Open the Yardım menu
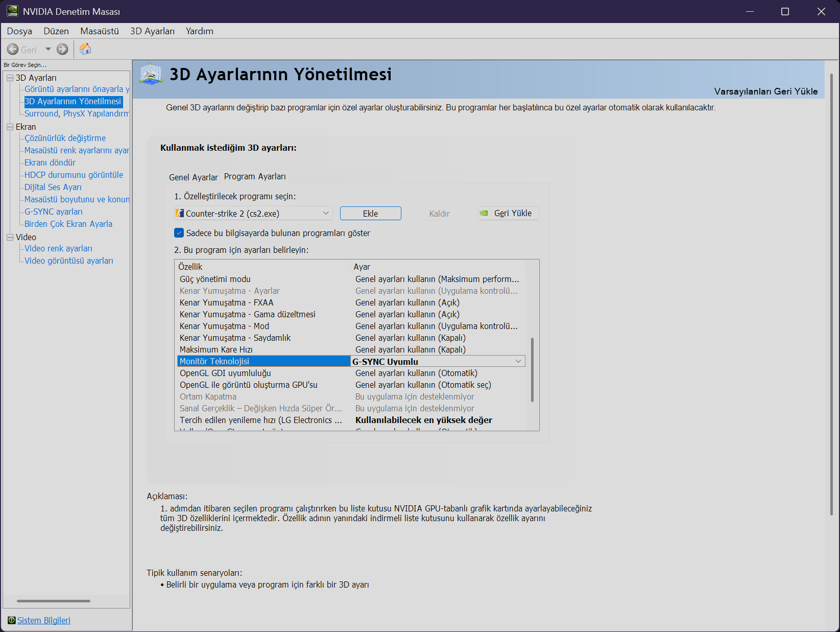Screen dimensions: 840x632 [200, 31]
